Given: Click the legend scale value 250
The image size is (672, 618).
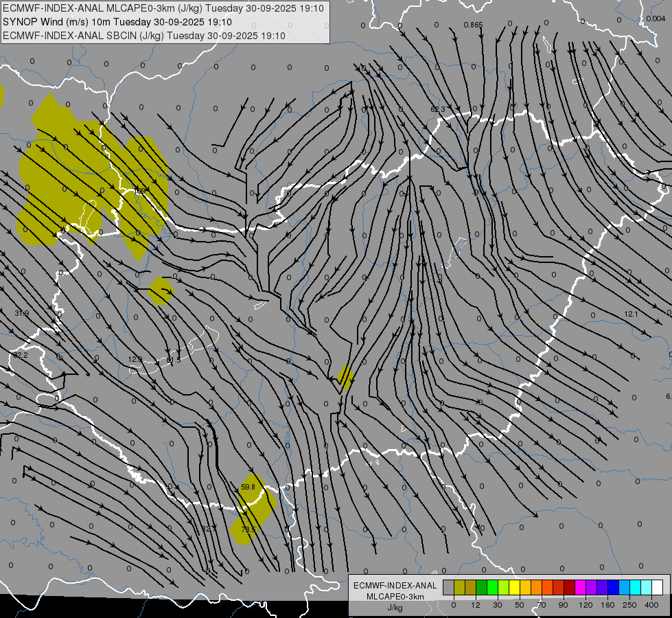Looking at the screenshot, I should coord(629,605).
